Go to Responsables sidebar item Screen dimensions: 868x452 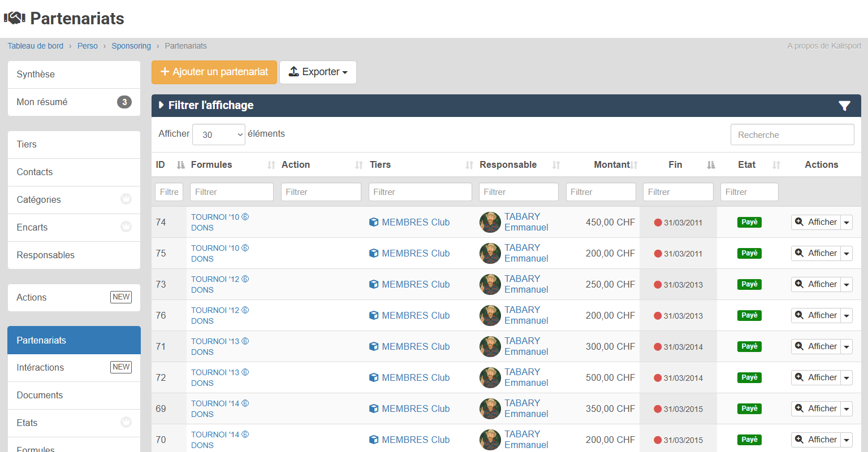pos(74,255)
